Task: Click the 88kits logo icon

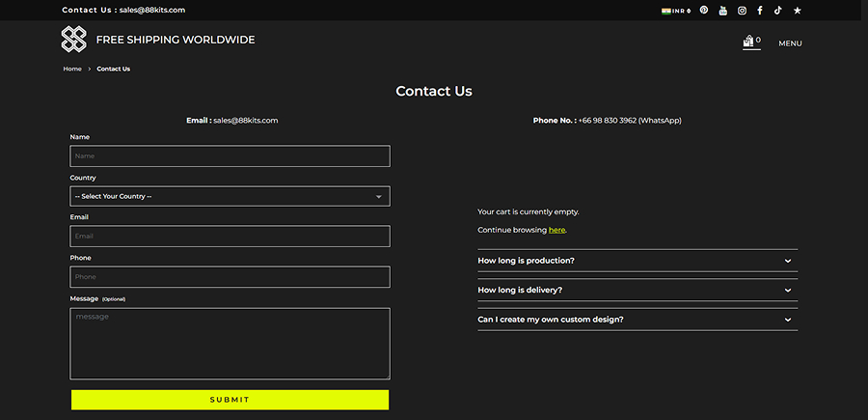Action: tap(74, 40)
